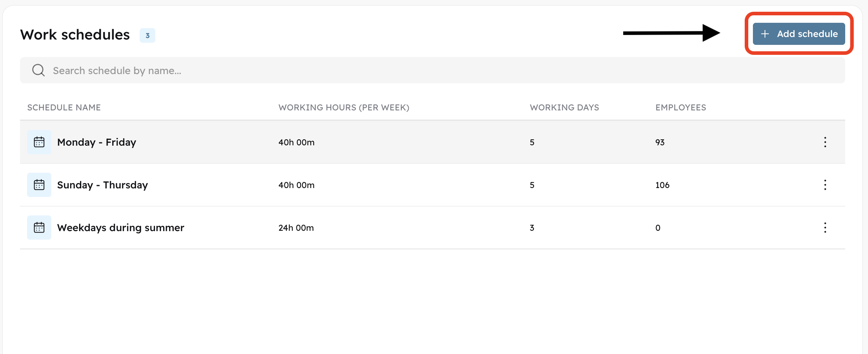Click the Employees column header
Image resolution: width=868 pixels, height=354 pixels.
pyautogui.click(x=681, y=108)
